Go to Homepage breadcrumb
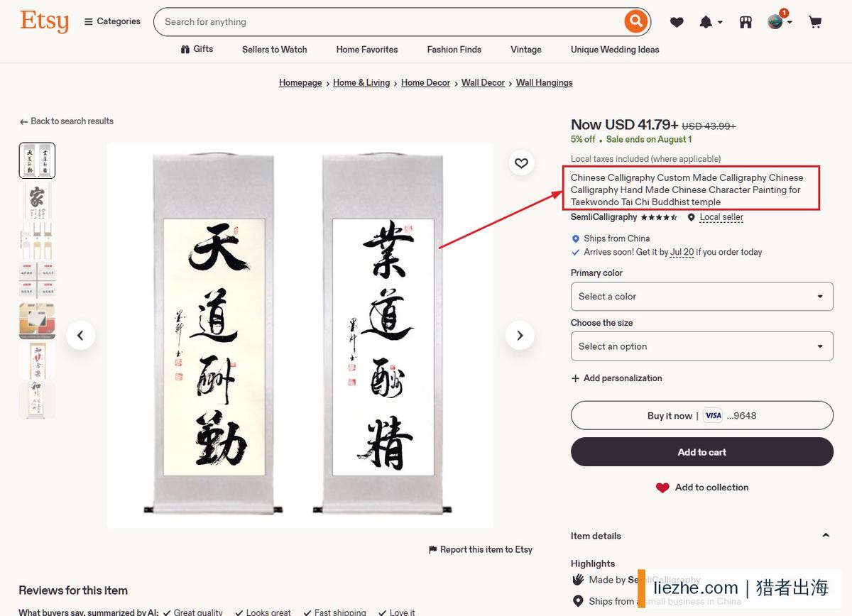Viewport: 852px width, 616px height. tap(300, 83)
